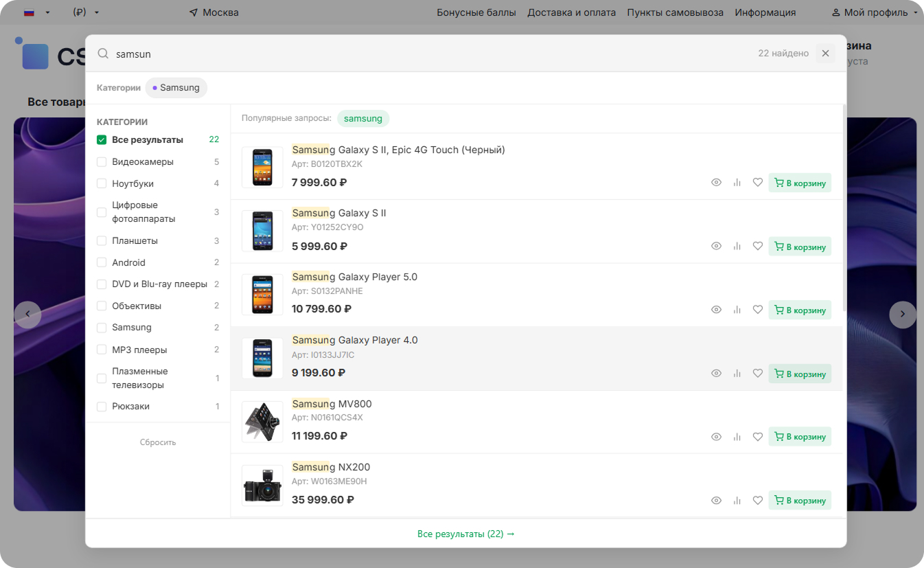Open Доставка и оплата menu item
The image size is (924, 568).
[571, 12]
